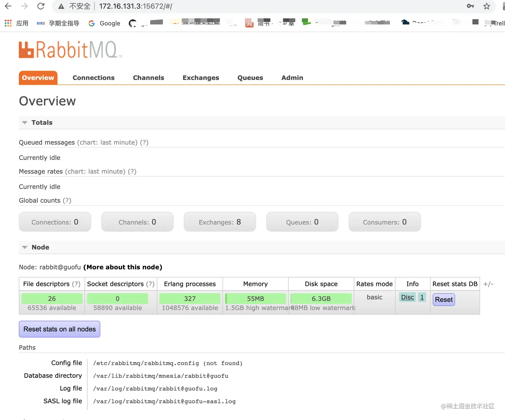
Task: Click the Database directory path
Action: pyautogui.click(x=161, y=376)
